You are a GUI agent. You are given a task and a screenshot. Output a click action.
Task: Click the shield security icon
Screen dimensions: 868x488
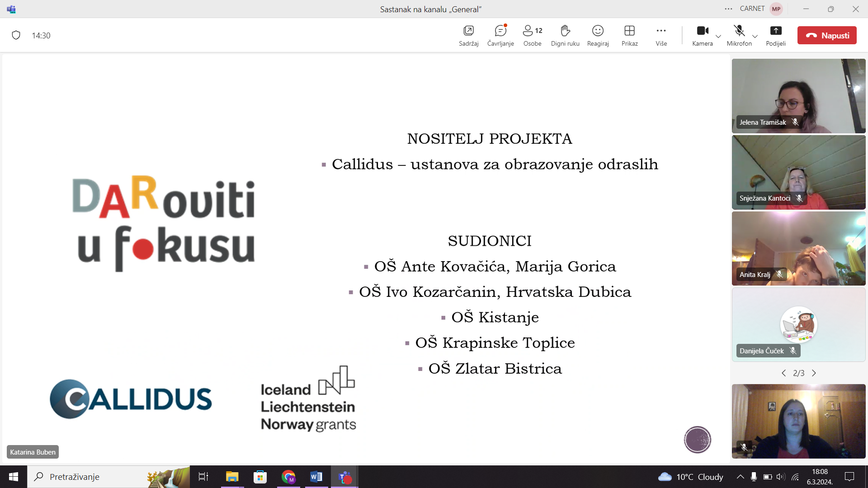coord(16,35)
